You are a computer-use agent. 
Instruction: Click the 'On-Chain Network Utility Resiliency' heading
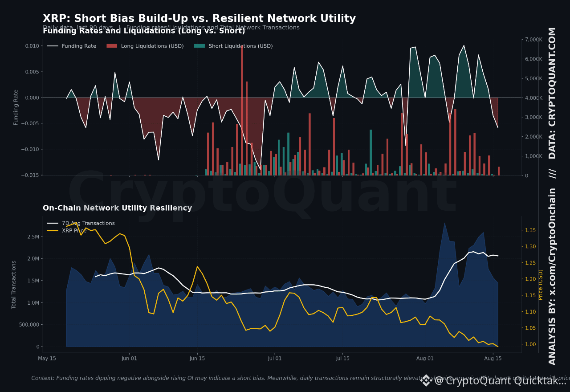pos(117,208)
